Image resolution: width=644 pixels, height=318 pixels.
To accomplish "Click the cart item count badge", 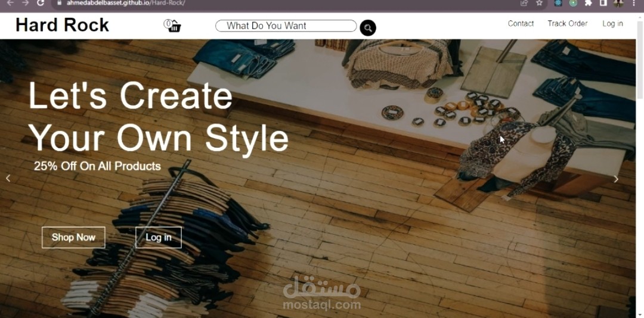I will 168,23.
